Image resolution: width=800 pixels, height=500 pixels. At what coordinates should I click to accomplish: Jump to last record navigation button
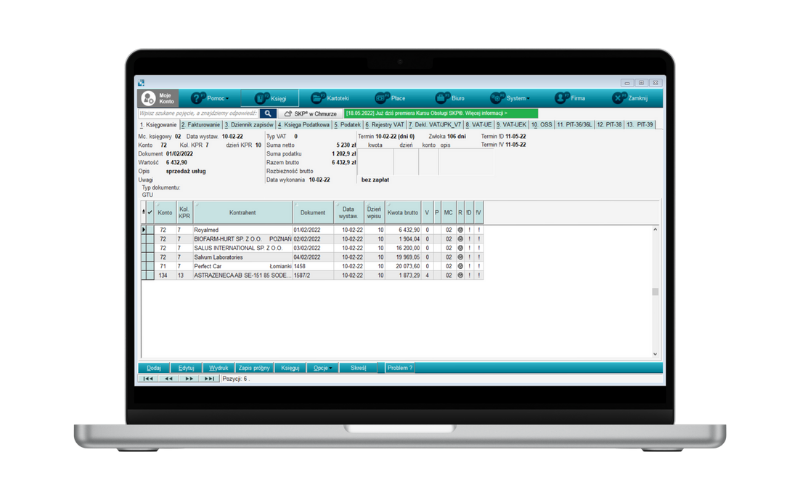coord(209,379)
